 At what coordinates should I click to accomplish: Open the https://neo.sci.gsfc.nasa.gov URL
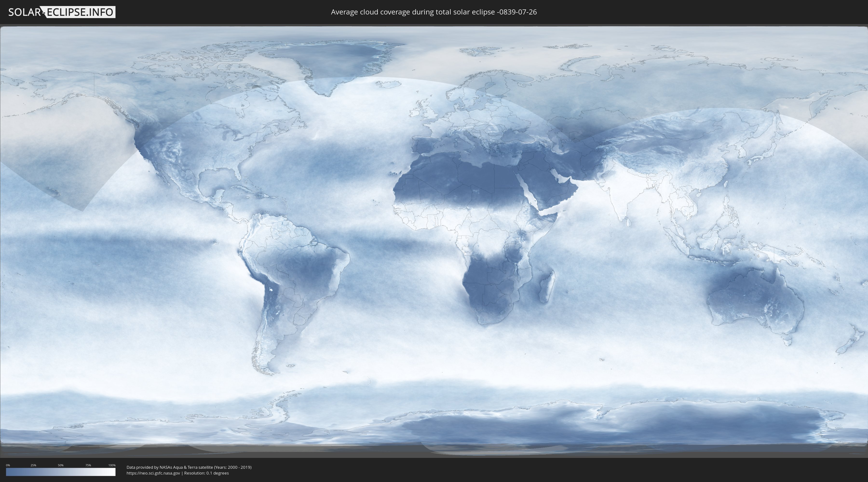point(153,473)
